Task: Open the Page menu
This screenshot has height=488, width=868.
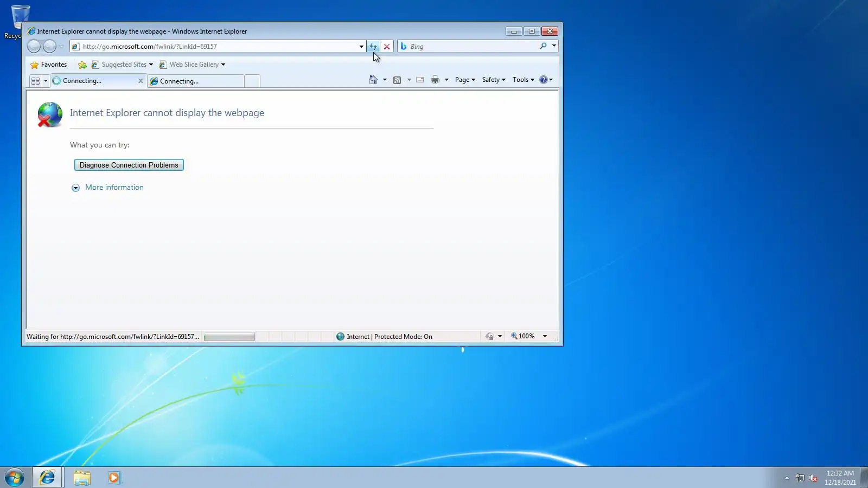Action: [465, 80]
